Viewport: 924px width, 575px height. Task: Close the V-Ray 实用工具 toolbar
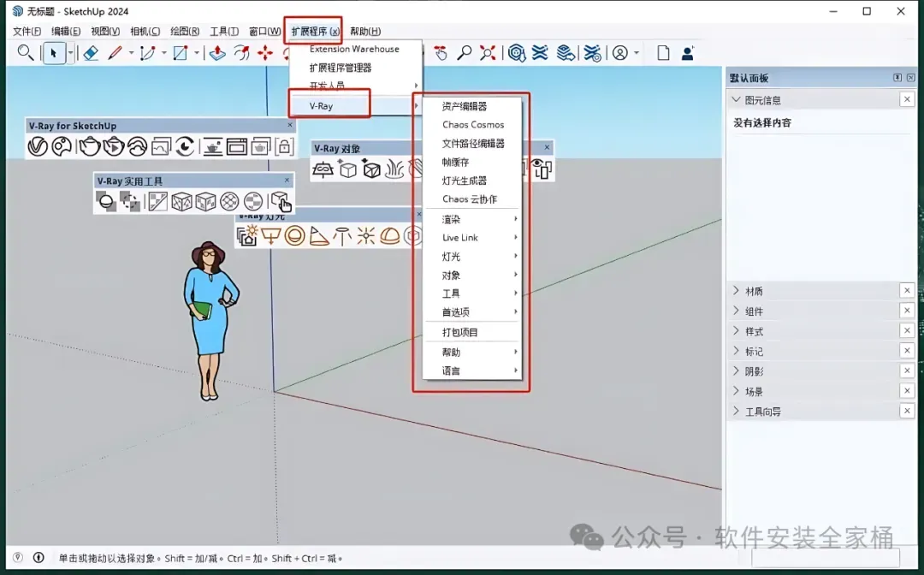287,181
